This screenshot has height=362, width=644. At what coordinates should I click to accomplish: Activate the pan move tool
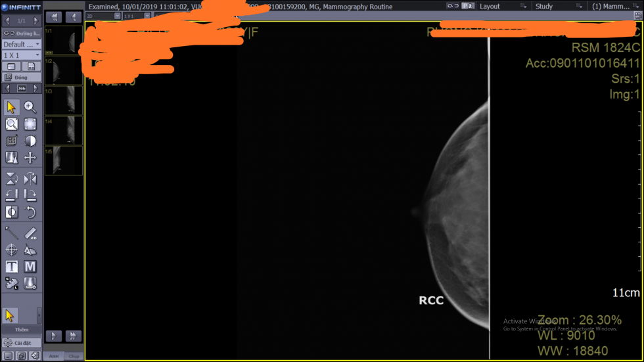click(30, 158)
